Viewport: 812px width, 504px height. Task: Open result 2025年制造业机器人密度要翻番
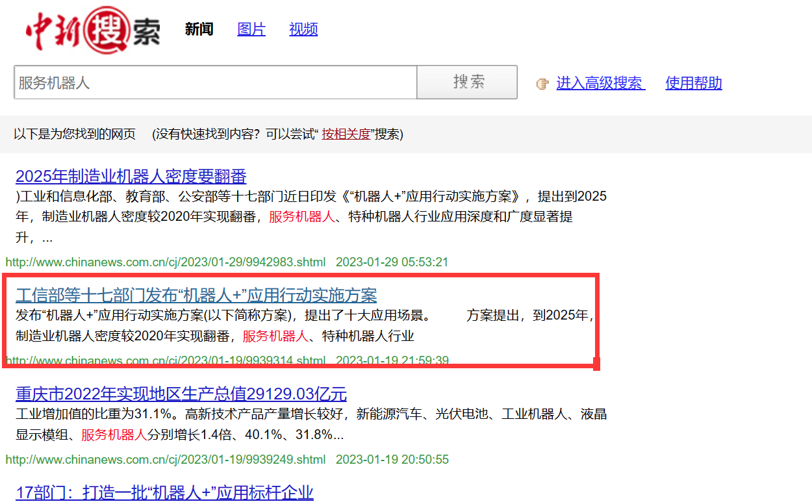click(131, 176)
